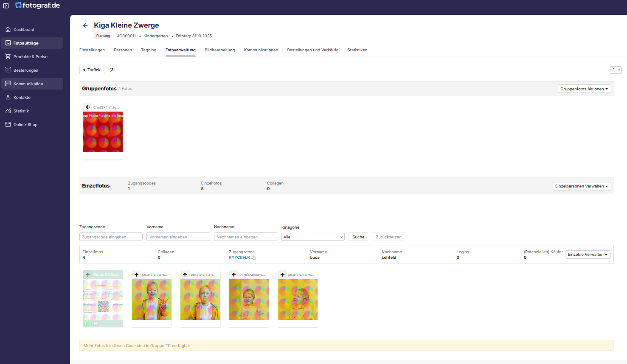Go back via arrow beside Kiga Kleine Zwerge

pos(85,25)
